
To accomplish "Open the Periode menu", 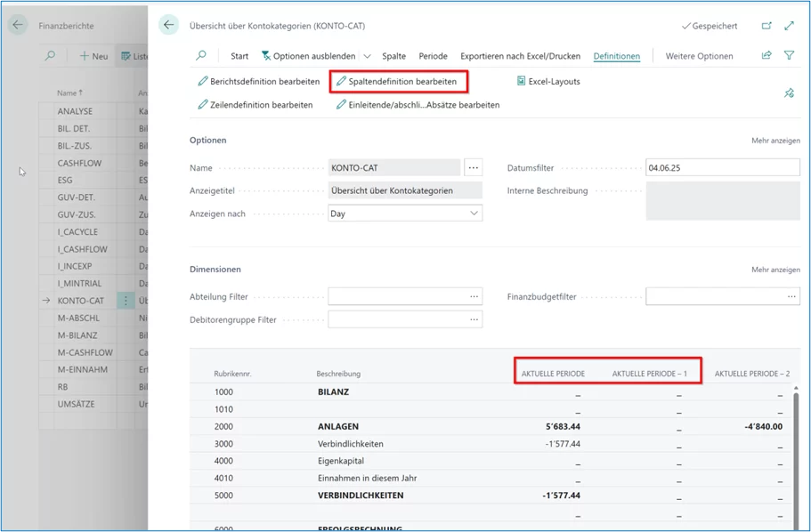I will tap(433, 56).
